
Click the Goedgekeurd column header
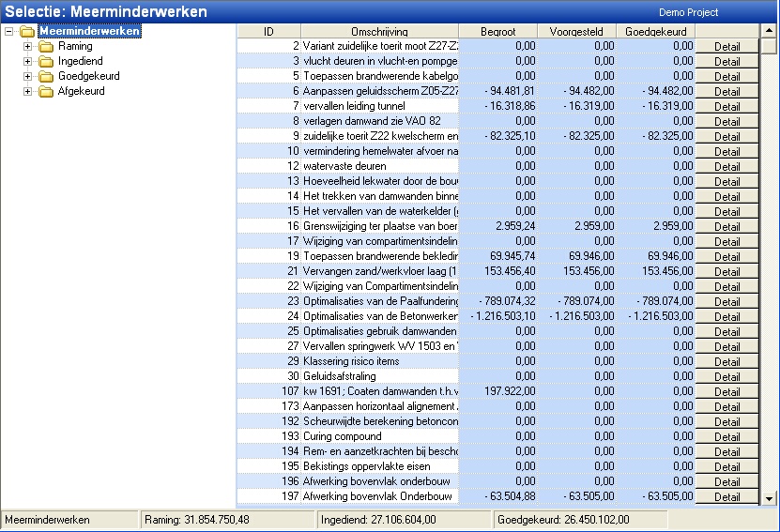[656, 31]
